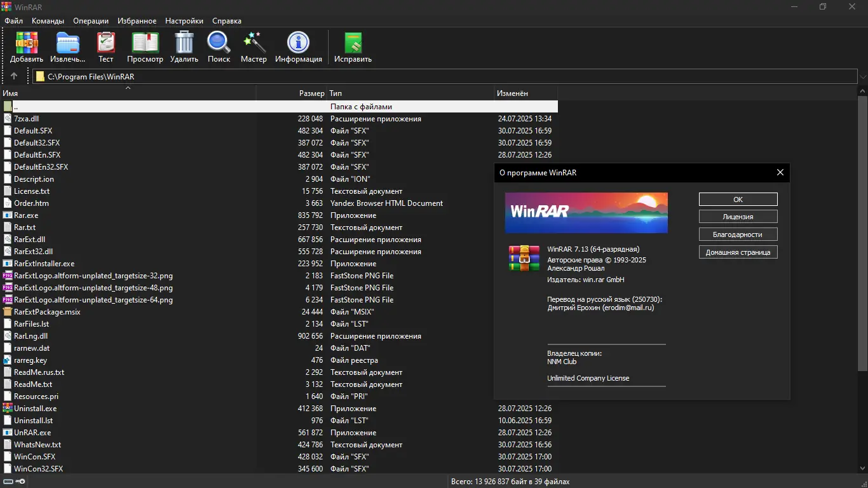Select the file Descript.ion
The height and width of the screenshot is (488, 868).
coord(34,179)
